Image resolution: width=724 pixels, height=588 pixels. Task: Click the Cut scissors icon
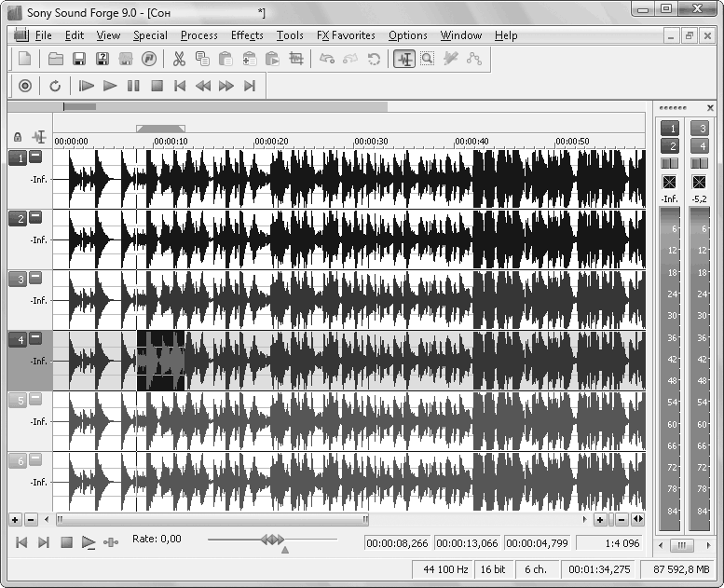[x=178, y=59]
